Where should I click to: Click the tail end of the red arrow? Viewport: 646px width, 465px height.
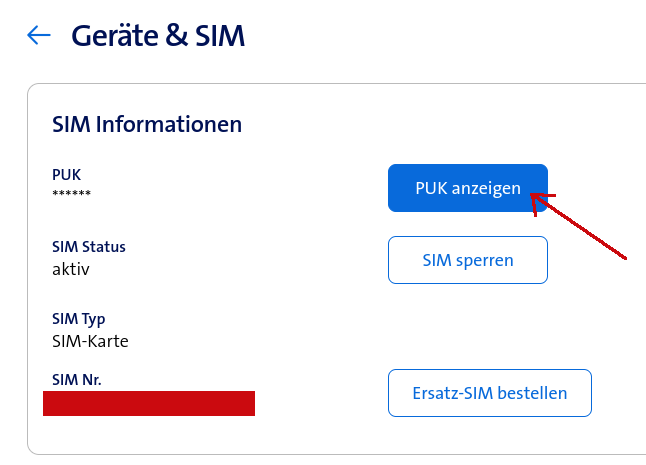pos(624,257)
